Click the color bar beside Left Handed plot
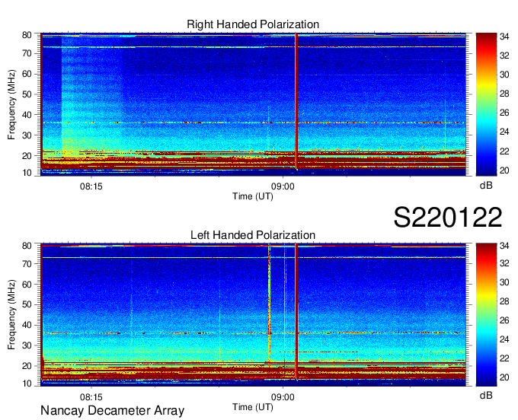 click(x=486, y=315)
